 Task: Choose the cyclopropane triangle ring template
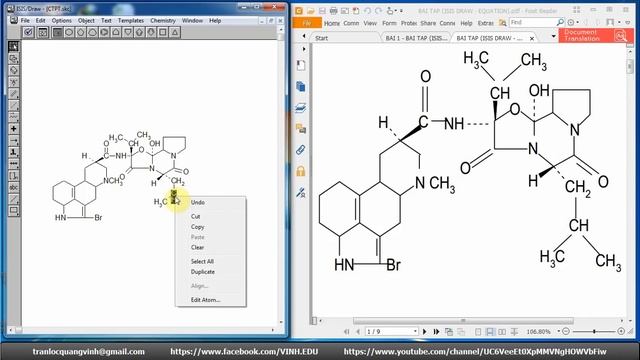[x=175, y=32]
